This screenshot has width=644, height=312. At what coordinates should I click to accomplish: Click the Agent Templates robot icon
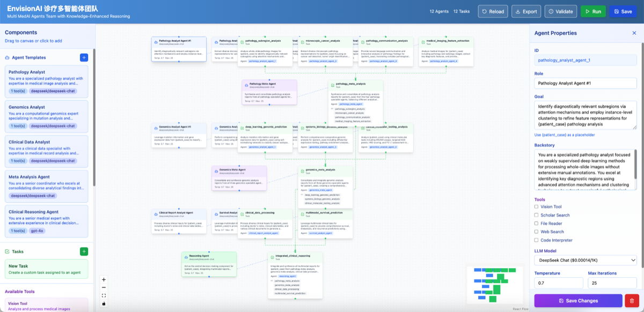pos(7,57)
